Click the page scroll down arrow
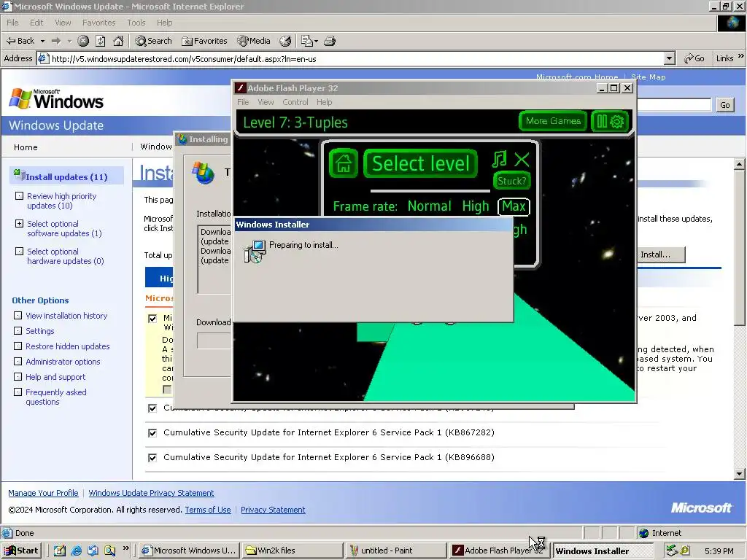 pos(740,473)
